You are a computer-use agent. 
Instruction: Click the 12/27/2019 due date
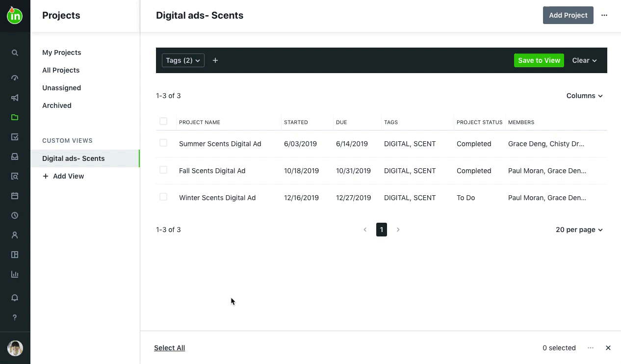pyautogui.click(x=353, y=198)
